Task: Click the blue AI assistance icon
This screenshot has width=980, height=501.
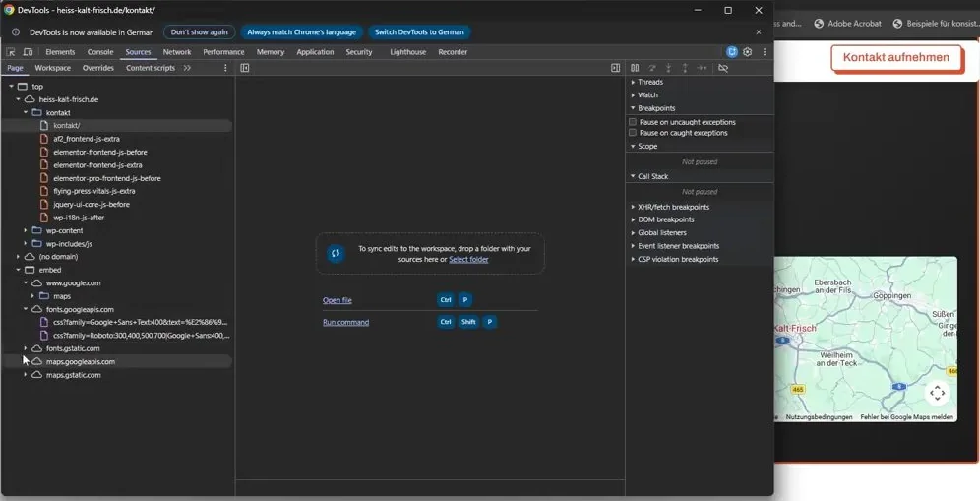Action: tap(732, 52)
